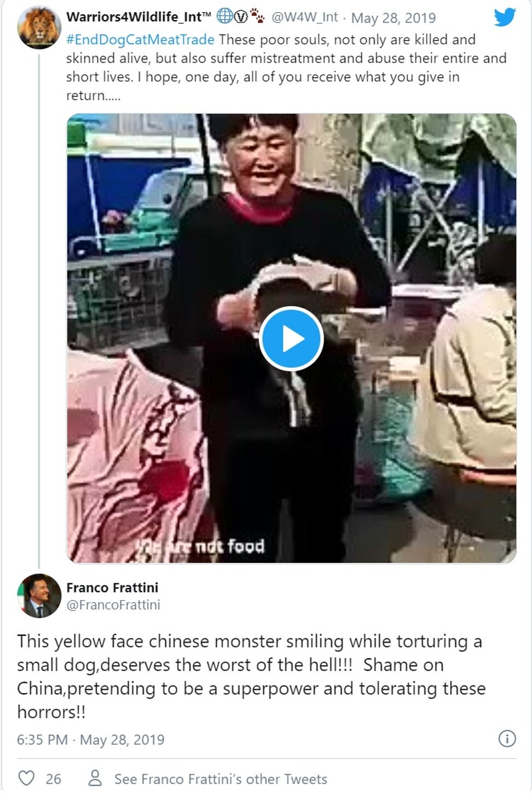Click the globe emoji beside account name
Image resolution: width=532 pixels, height=794 pixels.
224,16
